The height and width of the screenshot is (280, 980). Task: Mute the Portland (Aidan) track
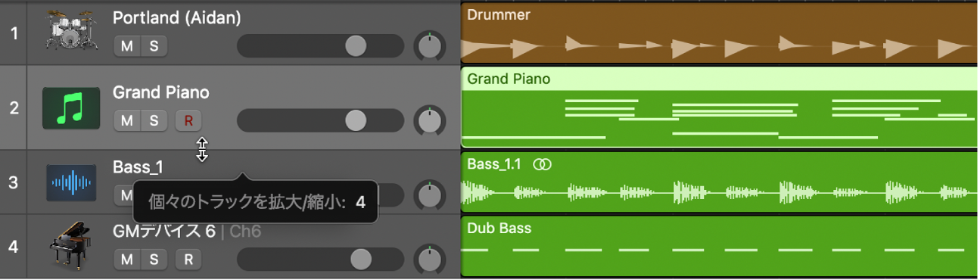127,46
